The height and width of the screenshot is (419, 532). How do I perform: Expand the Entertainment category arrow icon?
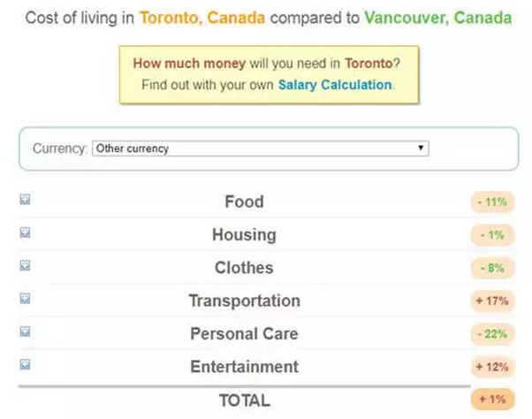point(25,364)
